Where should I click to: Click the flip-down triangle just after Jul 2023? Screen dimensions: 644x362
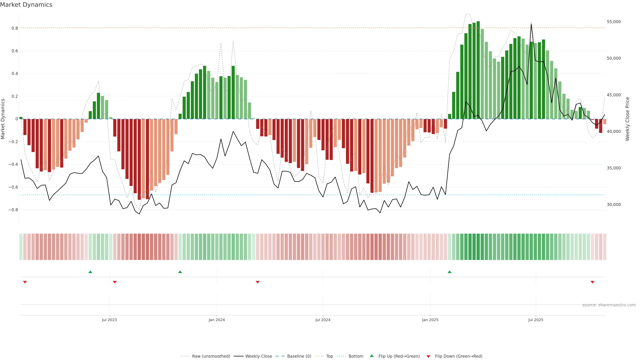115,282
